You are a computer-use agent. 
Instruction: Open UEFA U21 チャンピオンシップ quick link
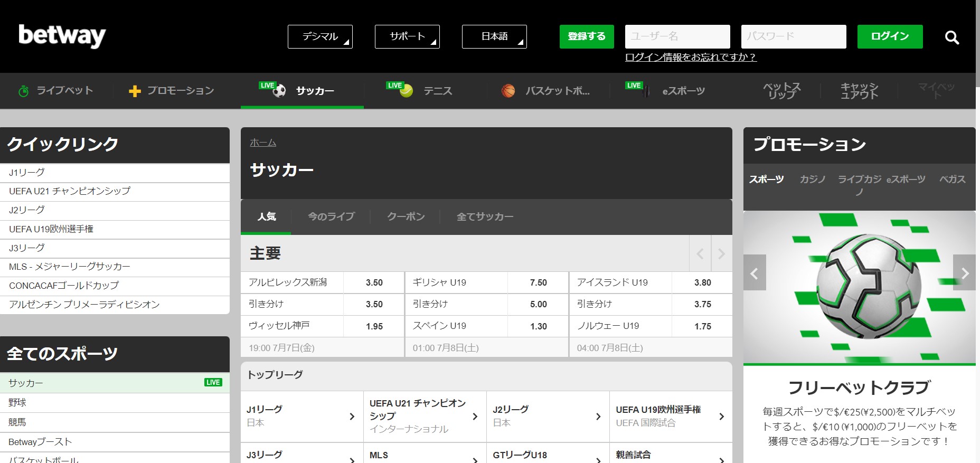click(x=115, y=192)
